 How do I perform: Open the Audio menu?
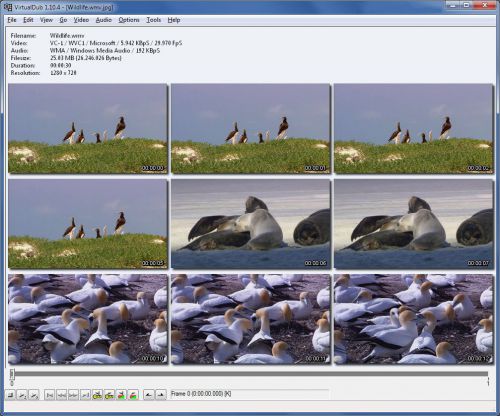(104, 20)
